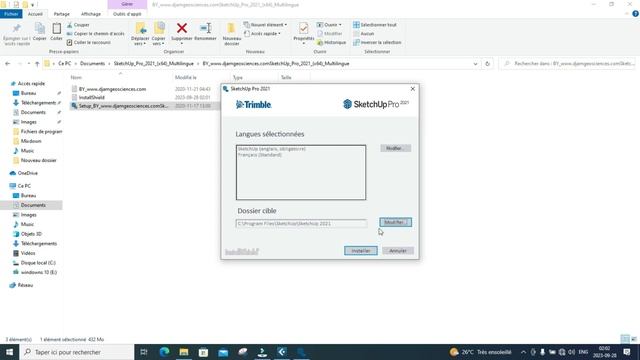The width and height of the screenshot is (640, 360).
Task: Select Ce PC in navigation pane
Action: (24, 186)
